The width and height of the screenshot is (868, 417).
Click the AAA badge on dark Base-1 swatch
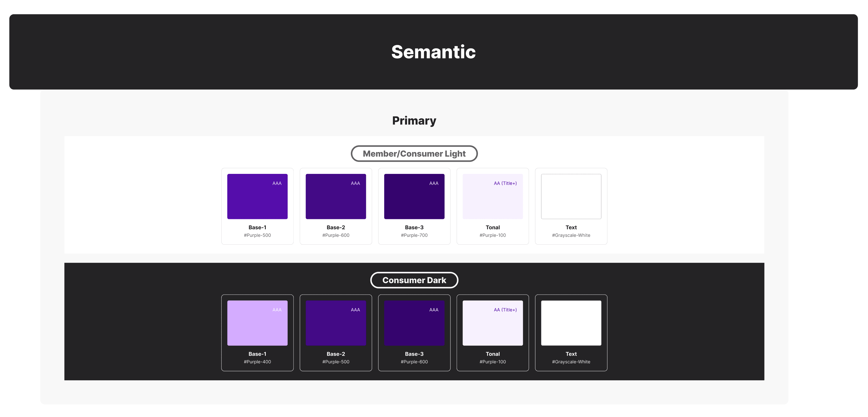click(x=277, y=310)
